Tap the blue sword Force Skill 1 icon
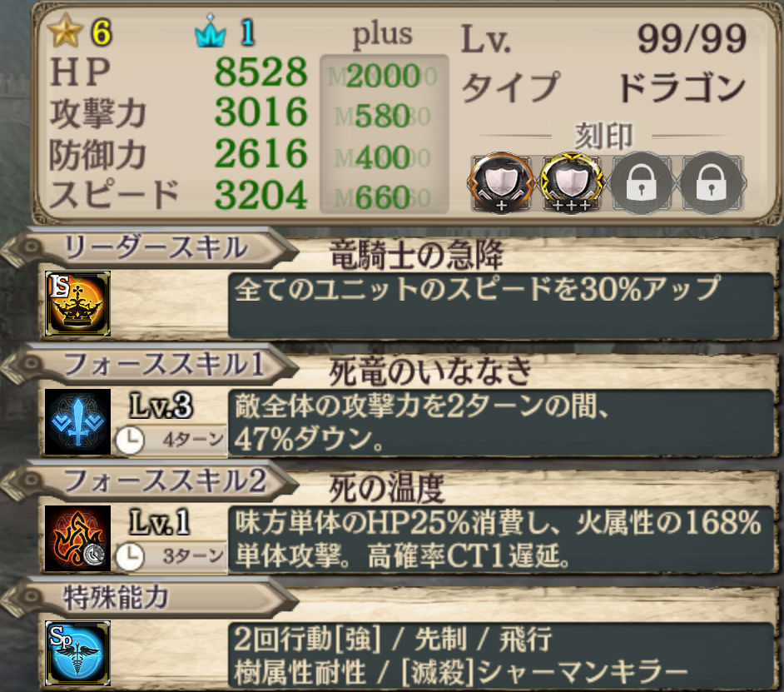The image size is (784, 692). (77, 422)
